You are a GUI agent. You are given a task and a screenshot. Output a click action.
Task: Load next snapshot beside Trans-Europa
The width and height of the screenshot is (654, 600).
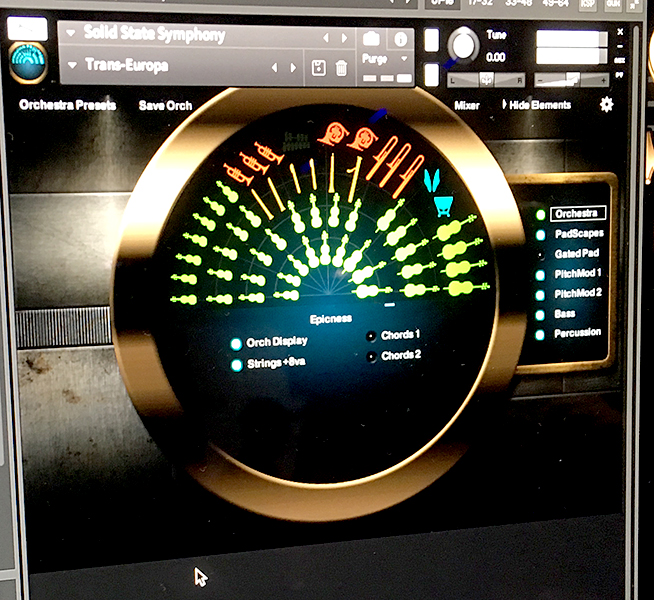pos(293,68)
